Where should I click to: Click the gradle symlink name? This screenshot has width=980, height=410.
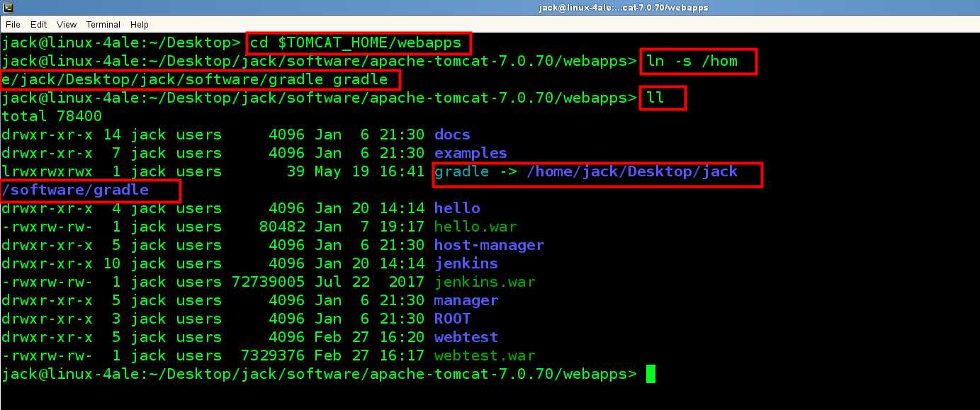point(461,171)
